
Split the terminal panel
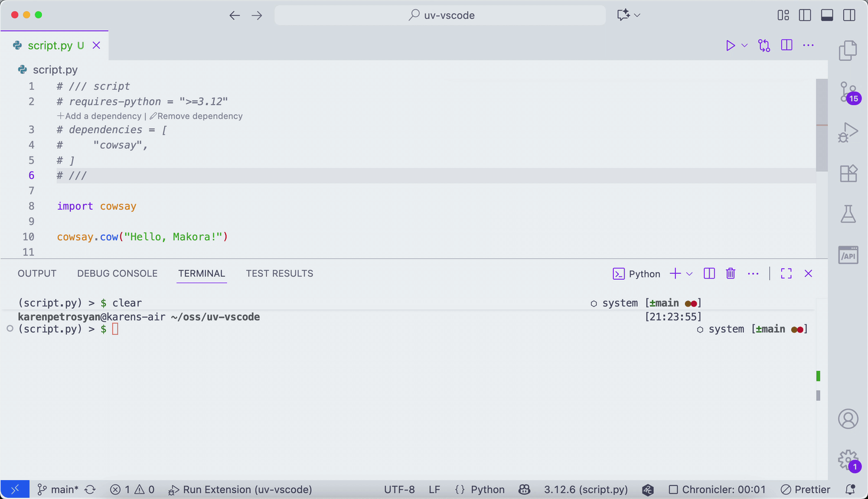pyautogui.click(x=709, y=273)
